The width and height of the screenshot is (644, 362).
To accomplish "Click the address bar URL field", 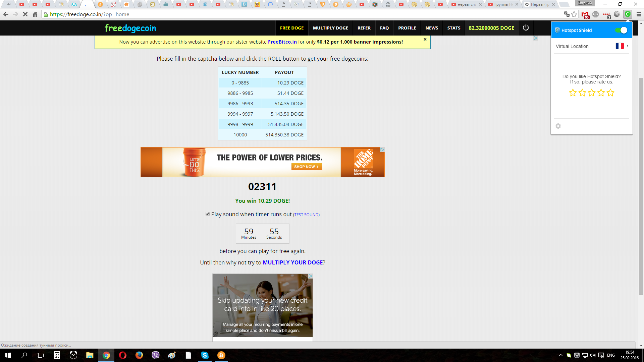I will [x=302, y=14].
